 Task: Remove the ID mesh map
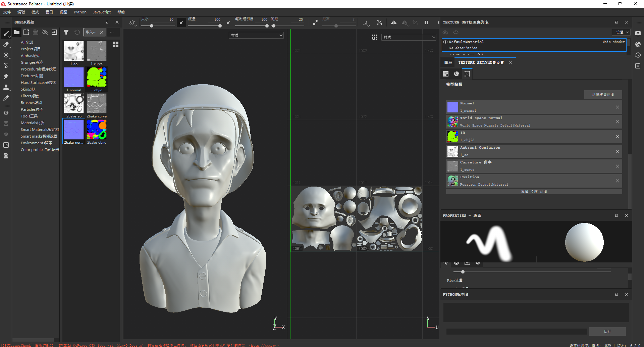coord(618,137)
